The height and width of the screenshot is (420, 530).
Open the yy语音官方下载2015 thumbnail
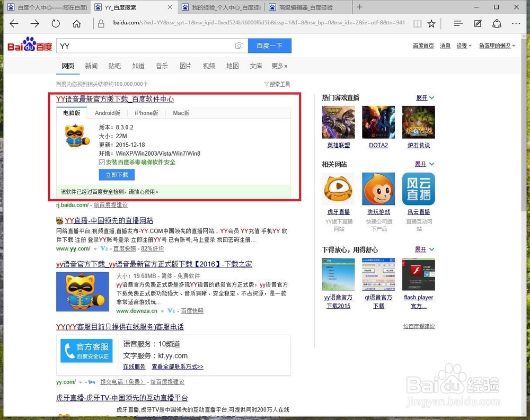(338, 274)
